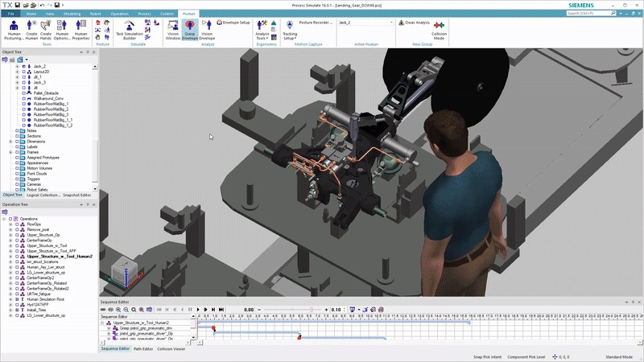Toggle checkbox beside Remove_post operation
The height and width of the screenshot is (362, 644).
pyautogui.click(x=17, y=229)
